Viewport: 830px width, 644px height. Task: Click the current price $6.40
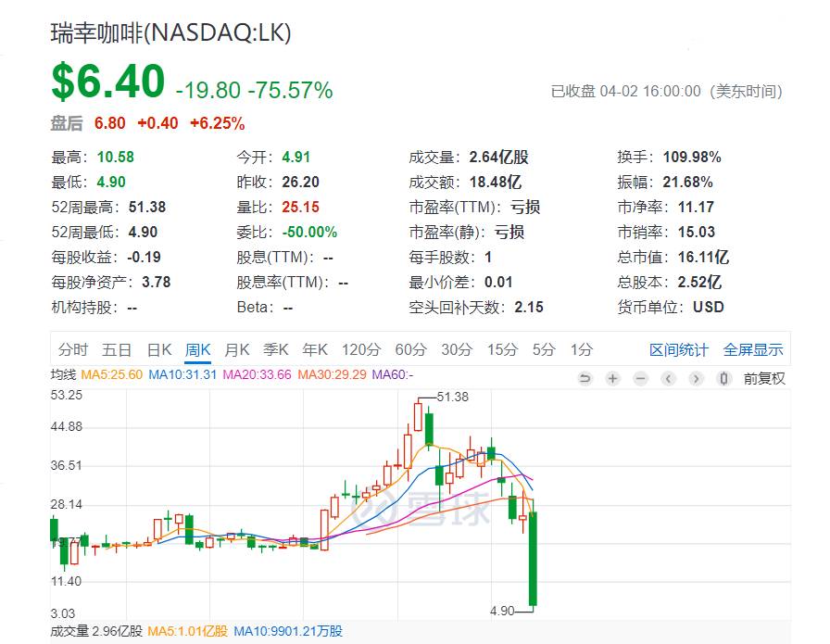coord(108,81)
